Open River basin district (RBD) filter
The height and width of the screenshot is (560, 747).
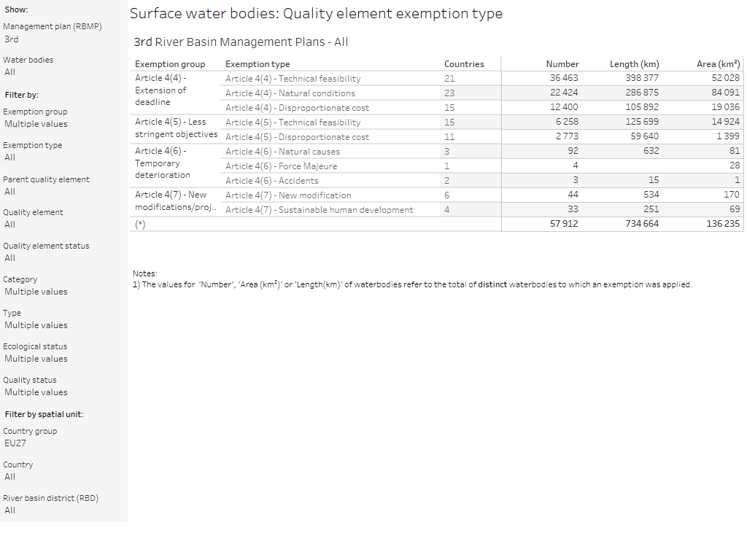coord(63,510)
